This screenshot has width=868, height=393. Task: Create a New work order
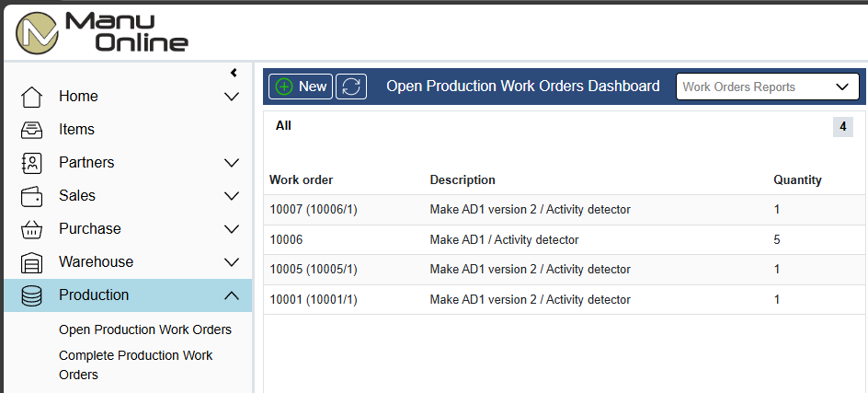301,87
